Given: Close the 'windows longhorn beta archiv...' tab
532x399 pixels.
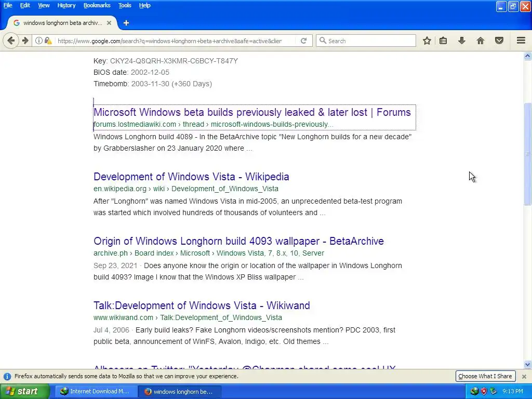Looking at the screenshot, I should (x=109, y=23).
